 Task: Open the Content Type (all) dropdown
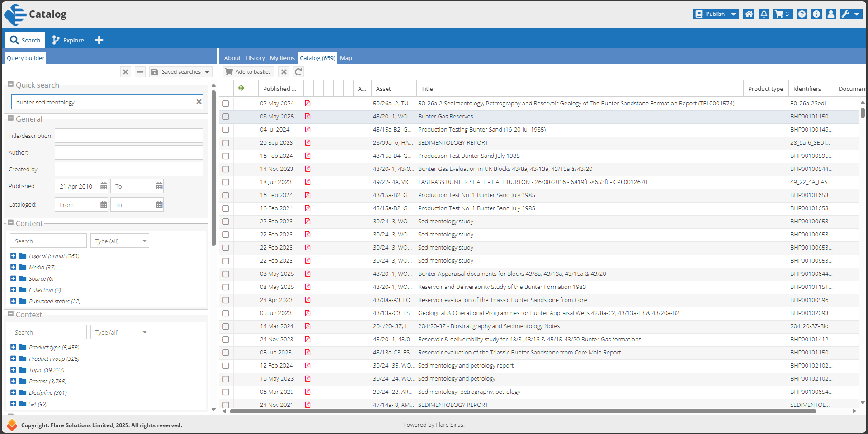(x=120, y=241)
